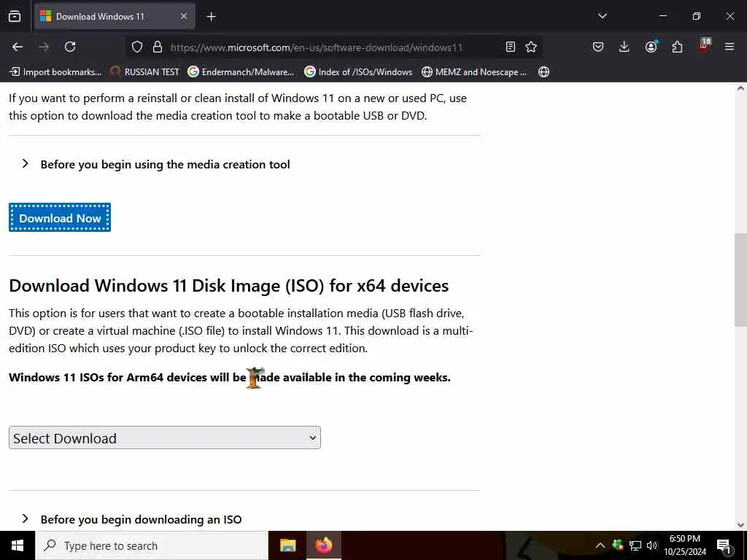Select Firefox icon in taskbar
747x560 pixels.
click(x=323, y=545)
